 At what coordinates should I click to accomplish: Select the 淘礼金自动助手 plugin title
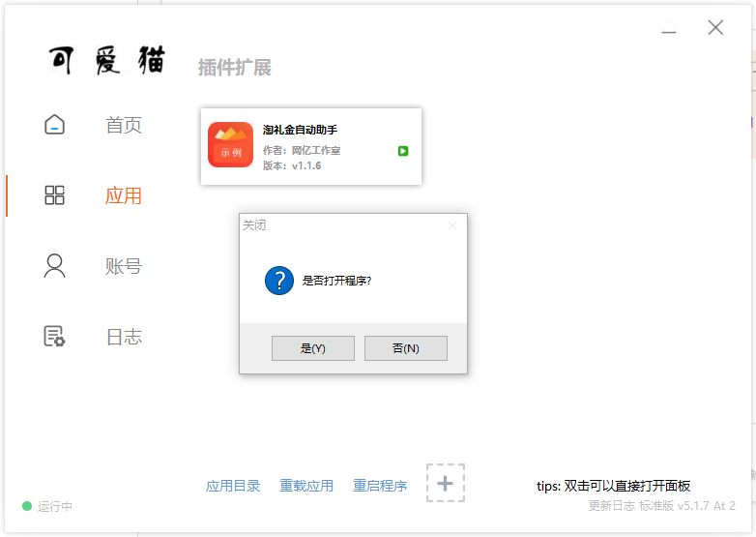coord(300,130)
